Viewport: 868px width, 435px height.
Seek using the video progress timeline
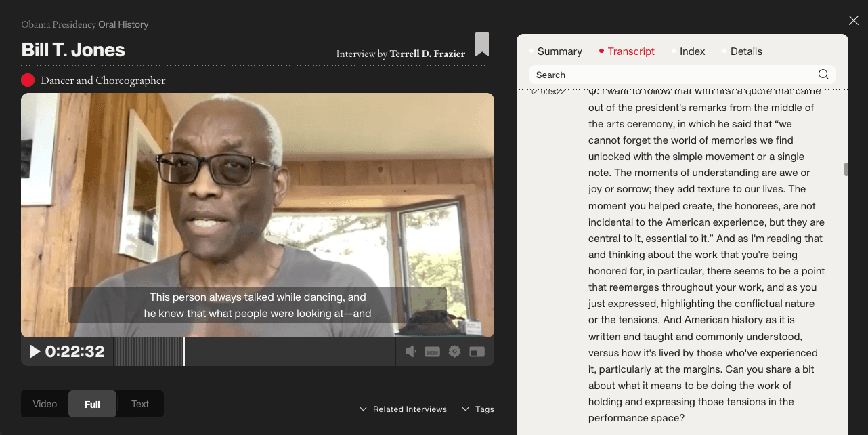[257, 352]
